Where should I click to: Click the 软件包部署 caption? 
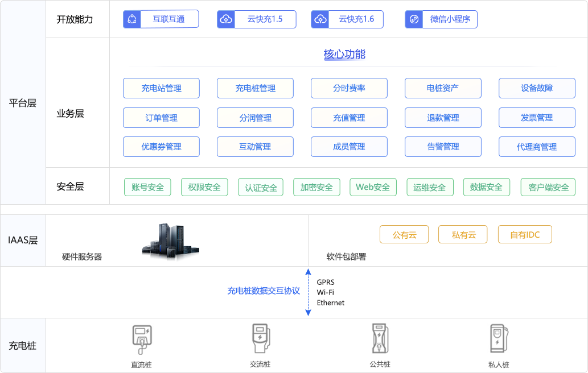[x=346, y=257]
